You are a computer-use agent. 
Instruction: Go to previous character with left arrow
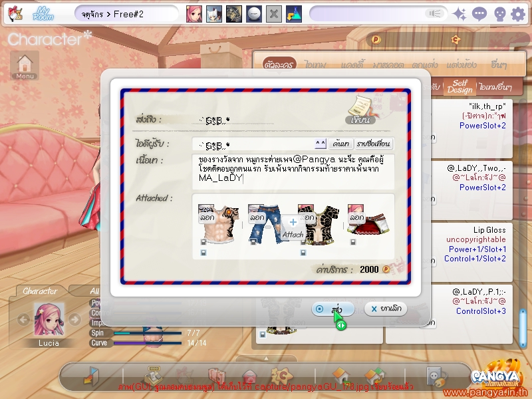click(23, 319)
